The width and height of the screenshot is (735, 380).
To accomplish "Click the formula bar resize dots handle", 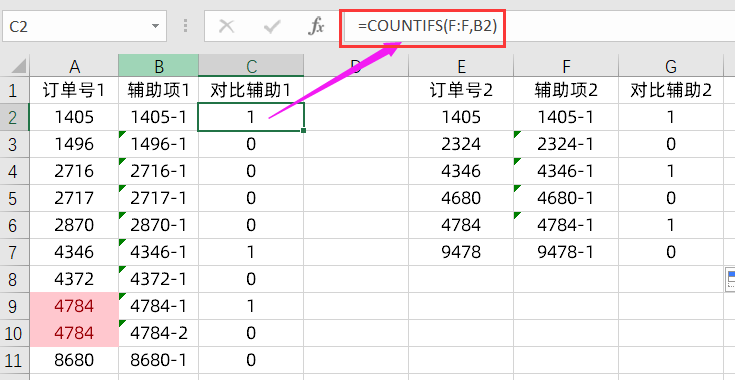I will click(186, 26).
